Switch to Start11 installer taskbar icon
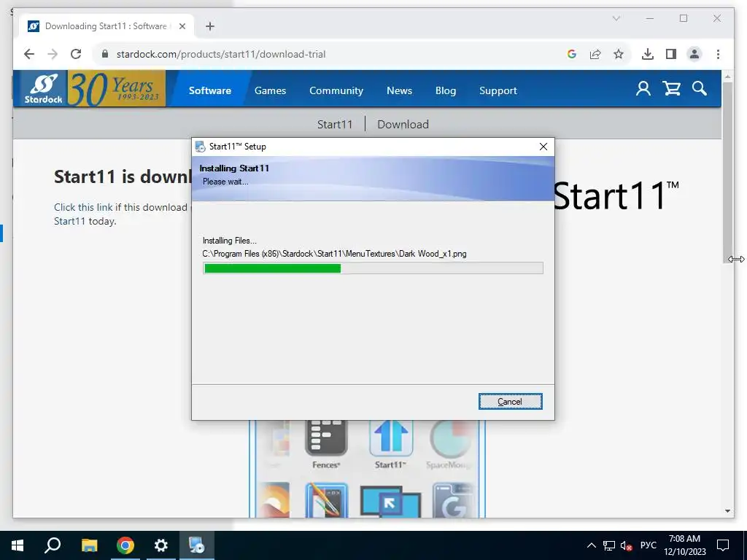Viewport: 747px width, 560px height. 197,545
